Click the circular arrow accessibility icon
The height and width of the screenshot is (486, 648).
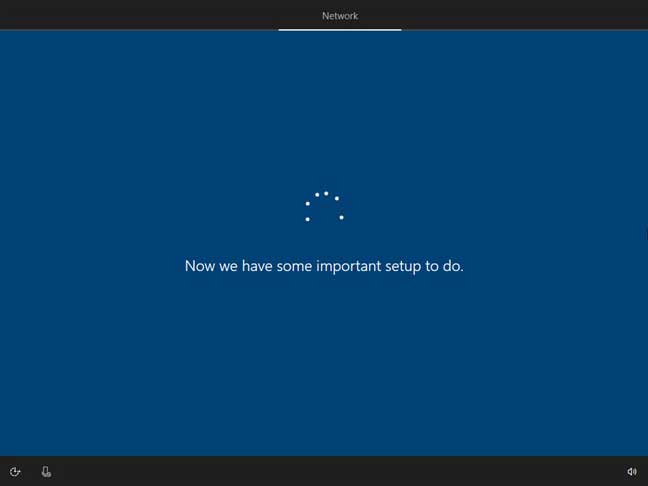(15, 472)
